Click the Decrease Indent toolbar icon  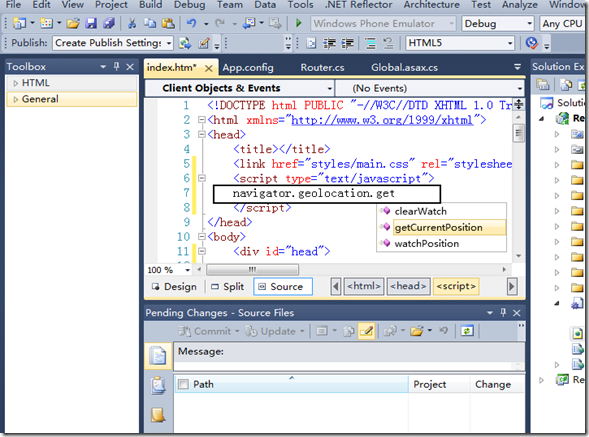click(329, 43)
